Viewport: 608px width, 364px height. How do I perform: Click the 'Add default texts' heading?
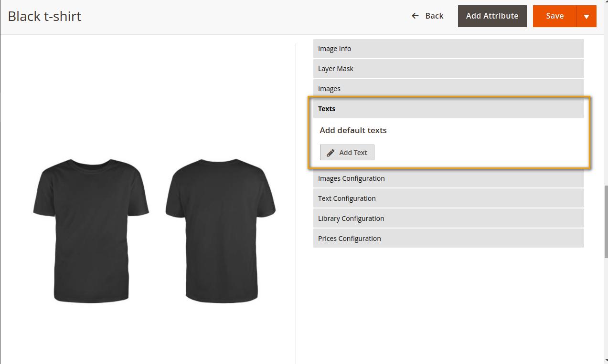pyautogui.click(x=353, y=130)
